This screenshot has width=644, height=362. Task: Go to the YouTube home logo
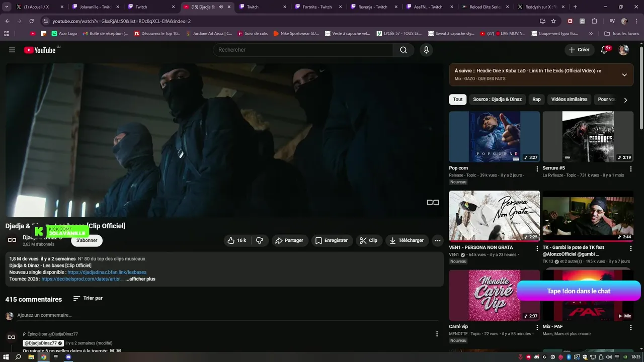click(x=40, y=50)
